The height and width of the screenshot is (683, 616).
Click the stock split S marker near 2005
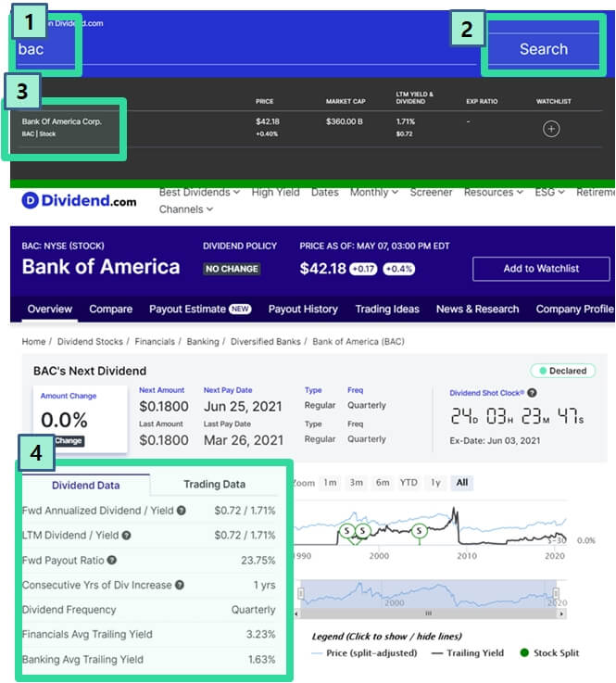419,530
